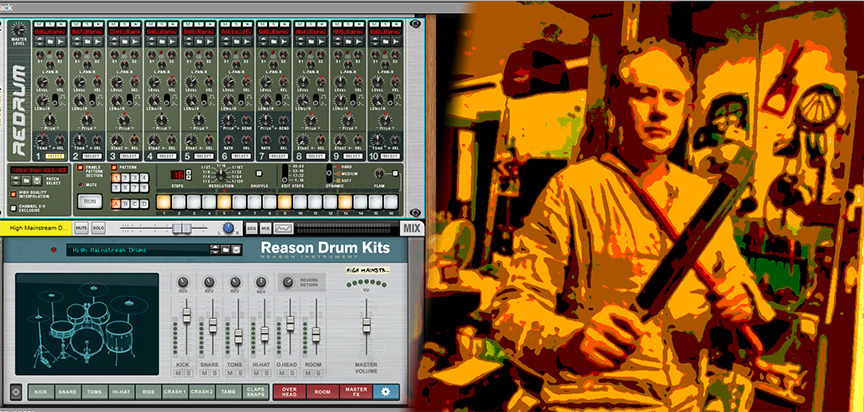Click the Master Volume fader
Viewport: 864px width, 412px height.
coord(366,325)
